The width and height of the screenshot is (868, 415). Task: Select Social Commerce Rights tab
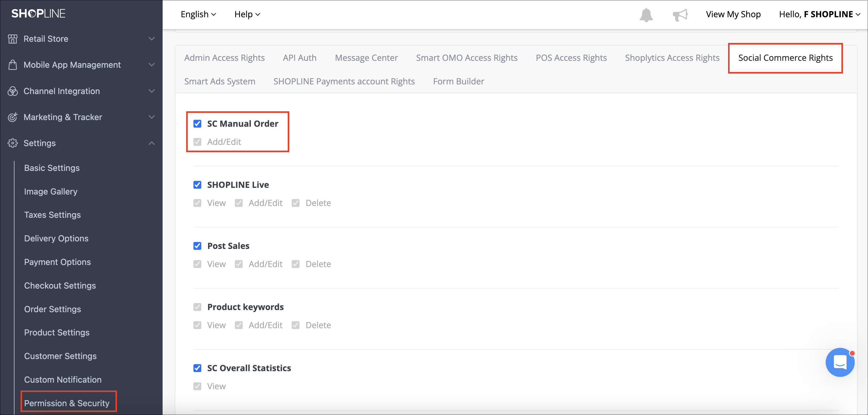[785, 58]
